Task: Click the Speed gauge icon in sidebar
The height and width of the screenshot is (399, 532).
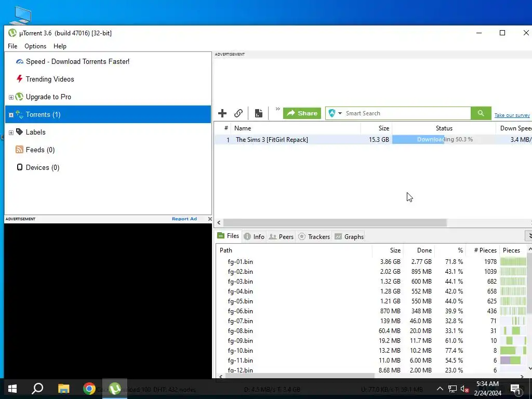Action: tap(20, 61)
